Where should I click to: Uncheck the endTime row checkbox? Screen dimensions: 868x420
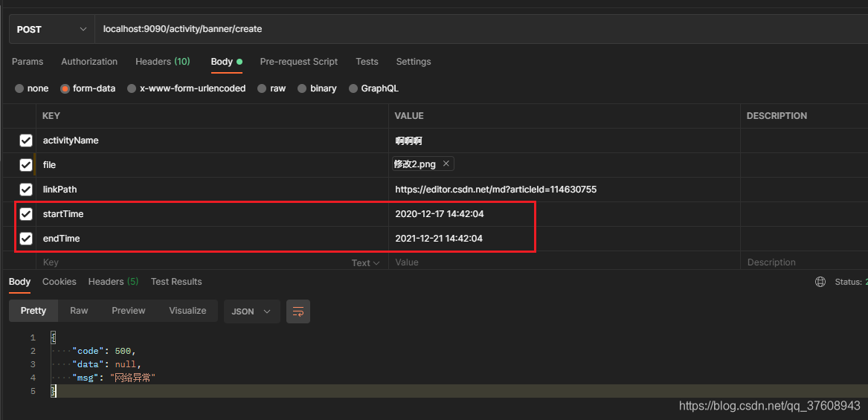tap(25, 239)
